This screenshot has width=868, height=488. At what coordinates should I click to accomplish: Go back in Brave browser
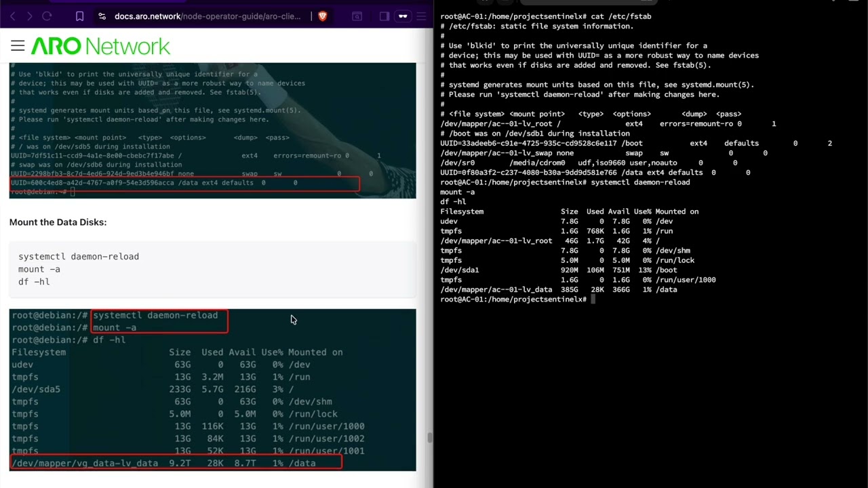[13, 16]
